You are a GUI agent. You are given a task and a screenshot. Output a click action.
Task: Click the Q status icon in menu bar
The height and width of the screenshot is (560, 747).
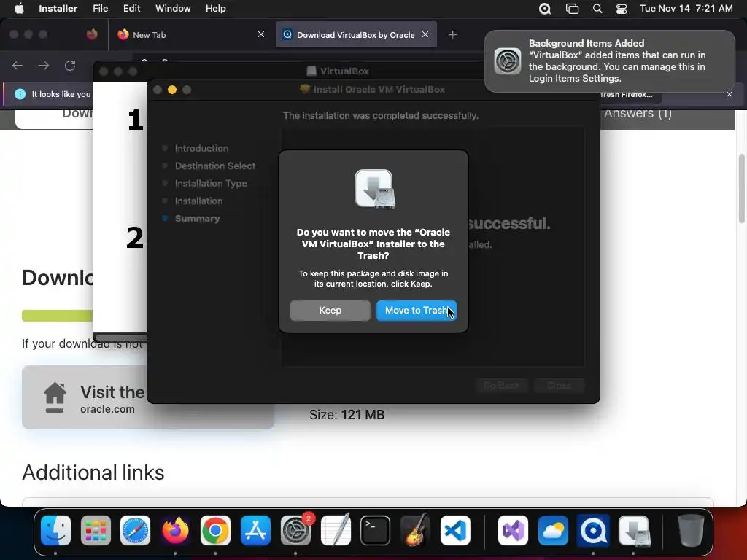[x=545, y=9]
